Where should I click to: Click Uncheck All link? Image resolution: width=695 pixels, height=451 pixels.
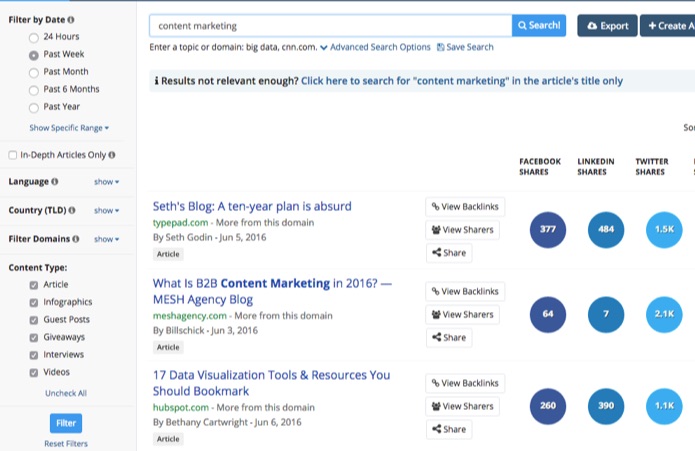pos(66,393)
